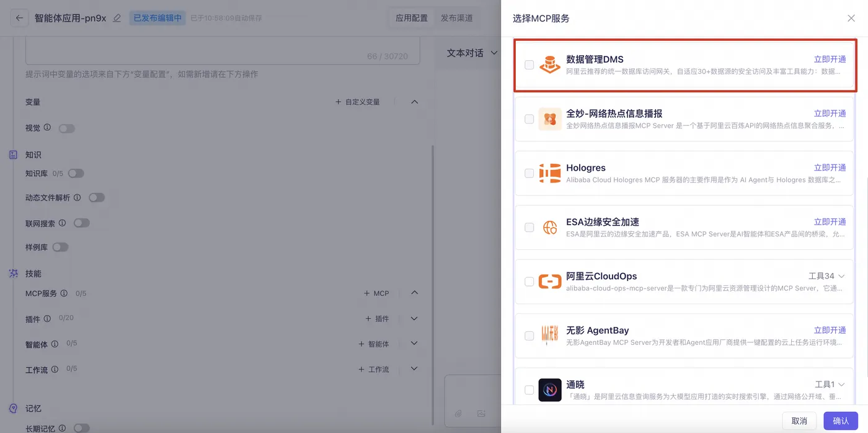This screenshot has width=868, height=433.
Task: Click info icon beside 智能体
Action: tap(55, 344)
